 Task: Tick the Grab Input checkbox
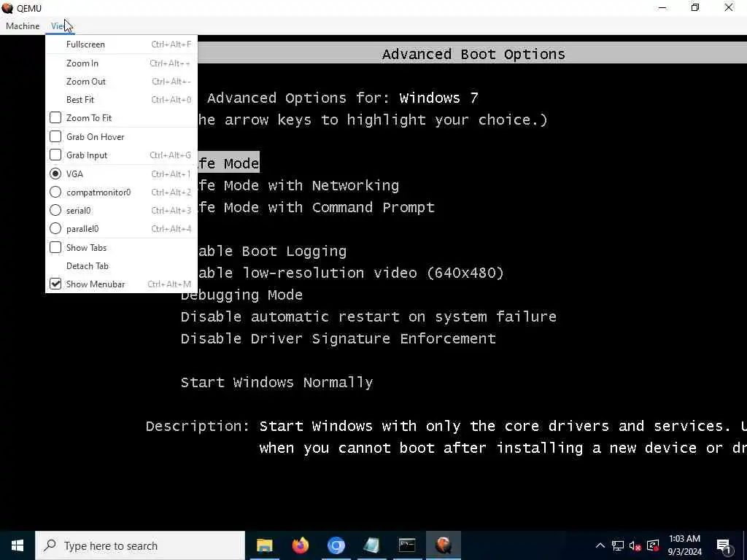[x=55, y=155]
